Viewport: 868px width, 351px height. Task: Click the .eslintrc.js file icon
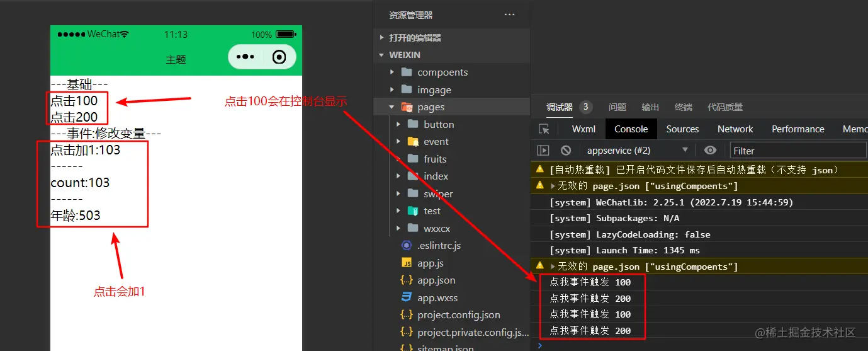coord(407,246)
